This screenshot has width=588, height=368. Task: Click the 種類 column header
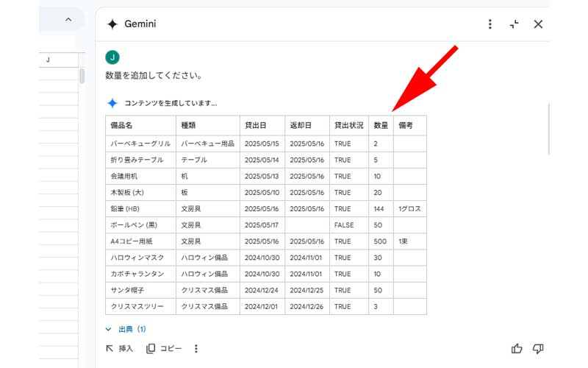[x=208, y=125]
